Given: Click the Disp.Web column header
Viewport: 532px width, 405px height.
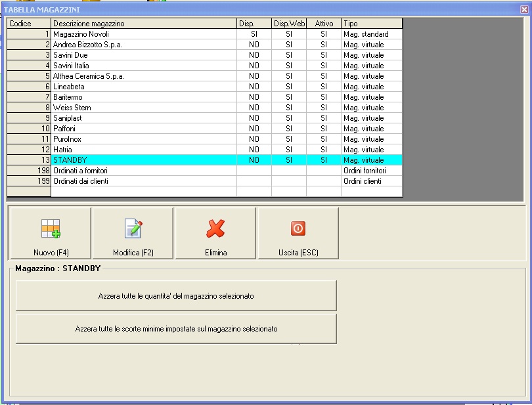Looking at the screenshot, I should (x=289, y=24).
